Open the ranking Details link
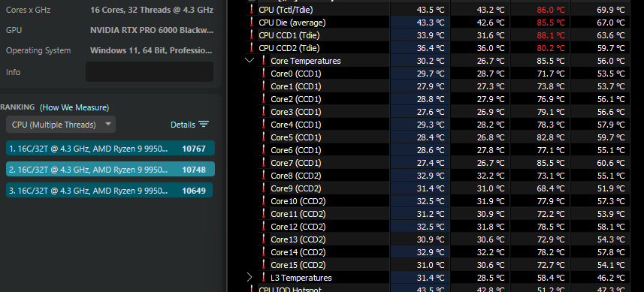Screen dimensions: 644x292 [183, 125]
